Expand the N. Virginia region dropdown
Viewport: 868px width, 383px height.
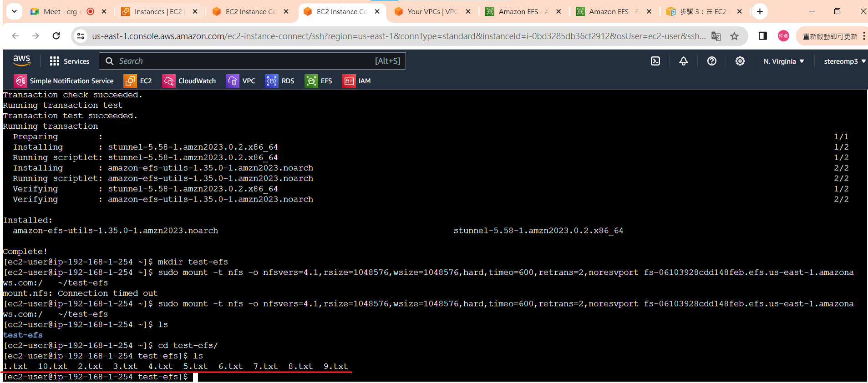pyautogui.click(x=784, y=61)
